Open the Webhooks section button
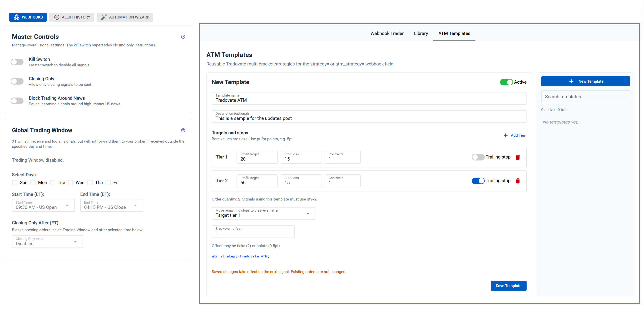644x310 pixels. 28,17
